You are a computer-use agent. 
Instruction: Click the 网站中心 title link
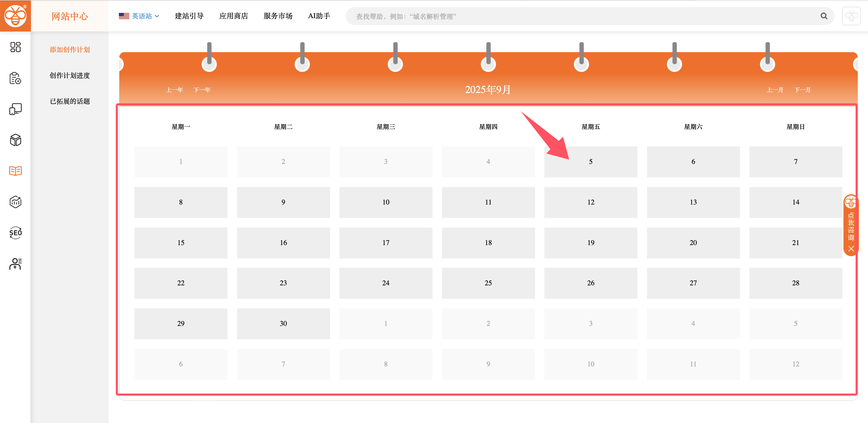point(70,16)
